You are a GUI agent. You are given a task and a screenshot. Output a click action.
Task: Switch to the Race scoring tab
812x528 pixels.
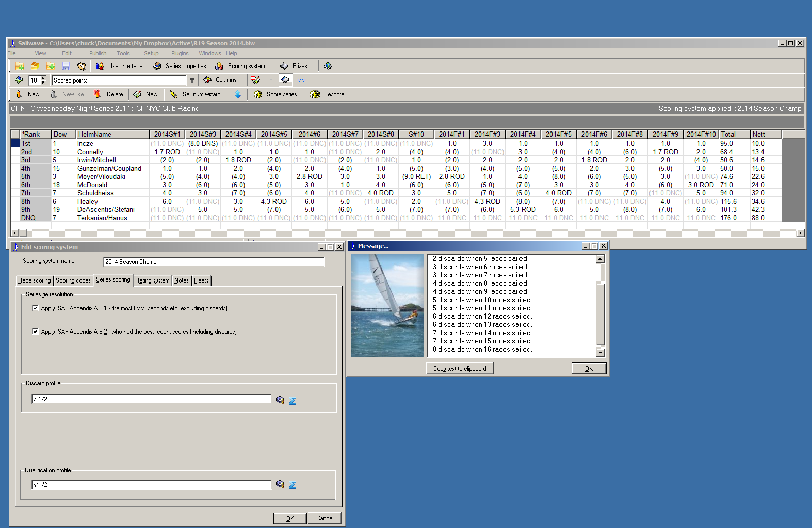(x=35, y=280)
